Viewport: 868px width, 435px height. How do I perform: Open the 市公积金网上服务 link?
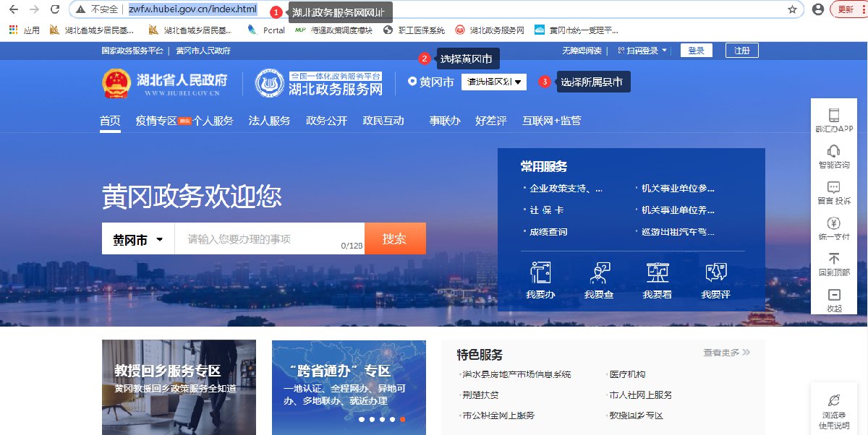[498, 415]
